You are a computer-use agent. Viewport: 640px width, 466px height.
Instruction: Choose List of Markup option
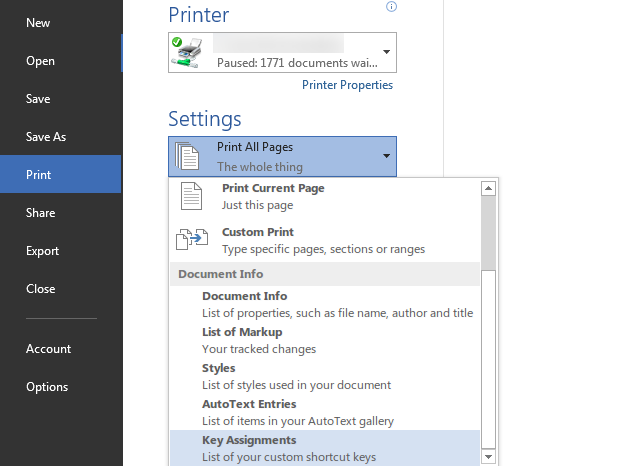point(242,332)
